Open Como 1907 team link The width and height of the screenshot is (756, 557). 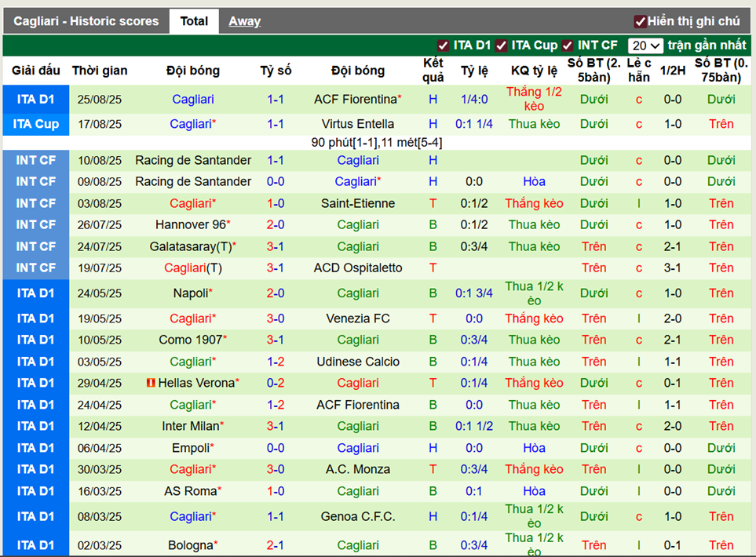click(x=191, y=340)
